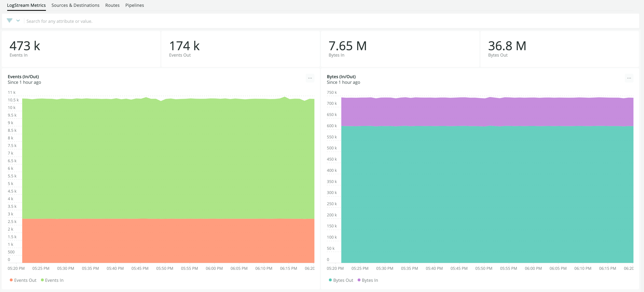Go to Pipelines tab
Image resolution: width=644 pixels, height=292 pixels.
[x=135, y=5]
